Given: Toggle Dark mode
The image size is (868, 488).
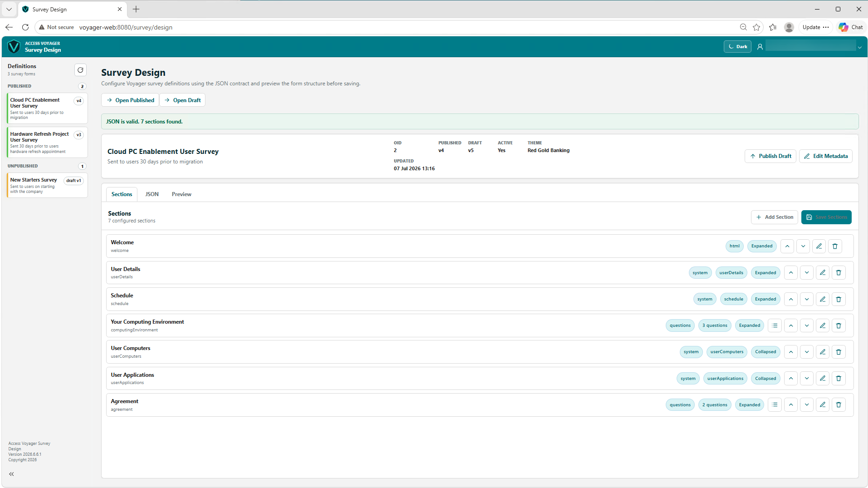Looking at the screenshot, I should click(x=737, y=47).
